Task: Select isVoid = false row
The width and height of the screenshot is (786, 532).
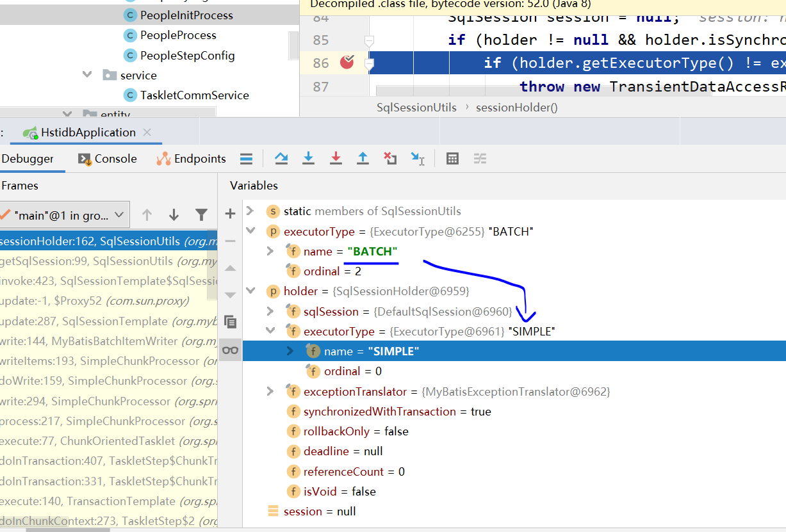Action: [x=514, y=492]
